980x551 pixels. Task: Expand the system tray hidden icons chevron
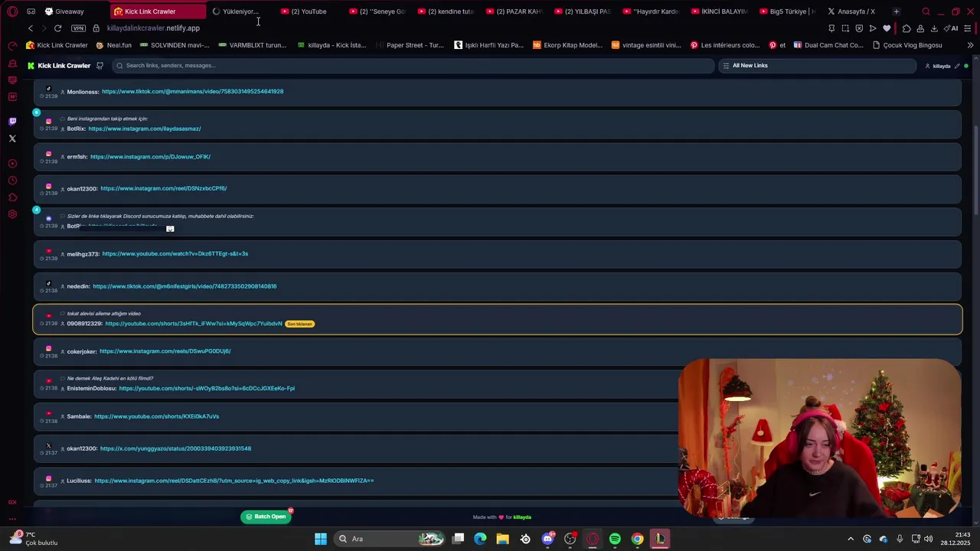850,539
